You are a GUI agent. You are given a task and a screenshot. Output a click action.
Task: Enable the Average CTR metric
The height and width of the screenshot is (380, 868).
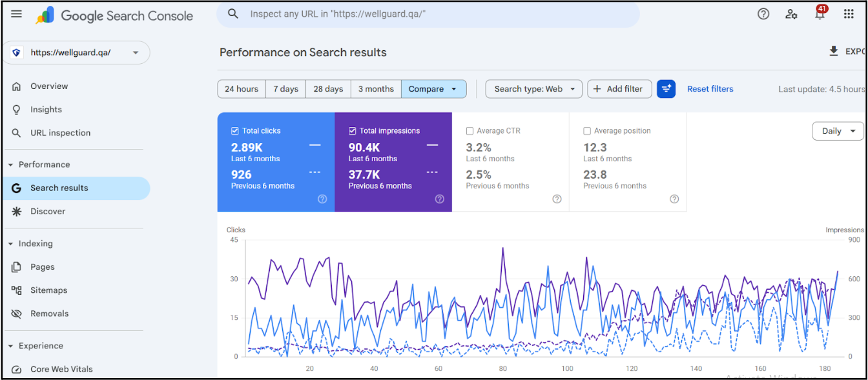tap(470, 130)
